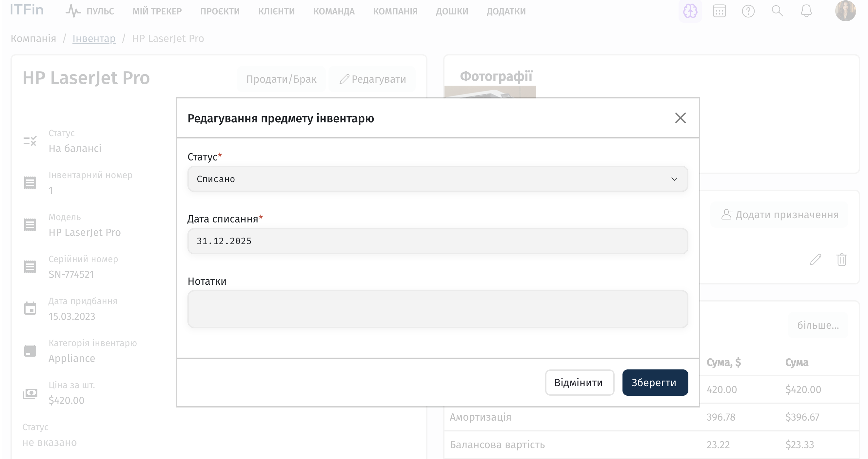Click the money icon beside Ціна за шт.
The height and width of the screenshot is (459, 868).
pos(30,394)
